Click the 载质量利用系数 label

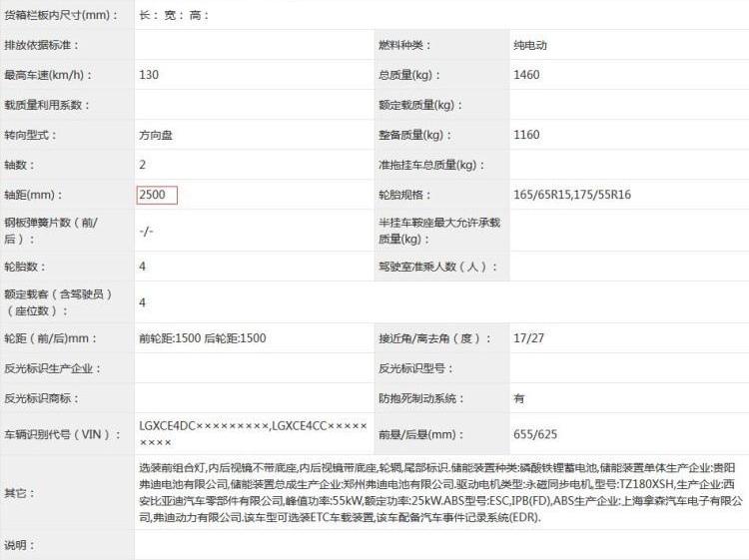[47, 105]
